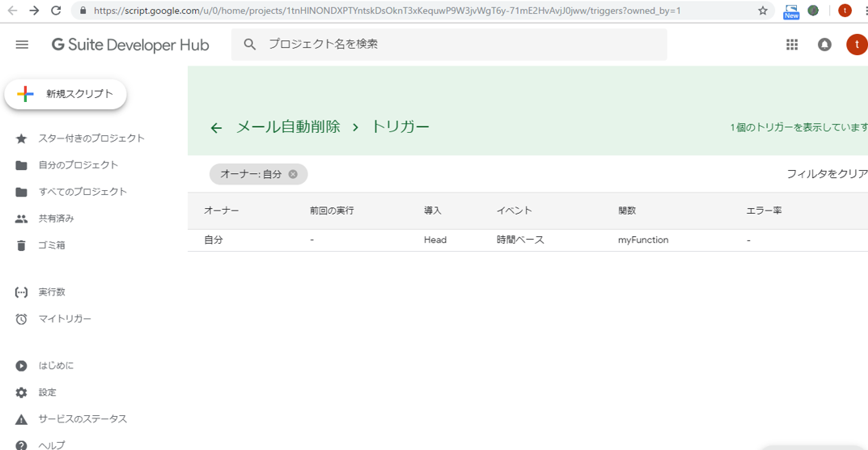
Task: Click the play icon beside はじめに
Action: [21, 366]
